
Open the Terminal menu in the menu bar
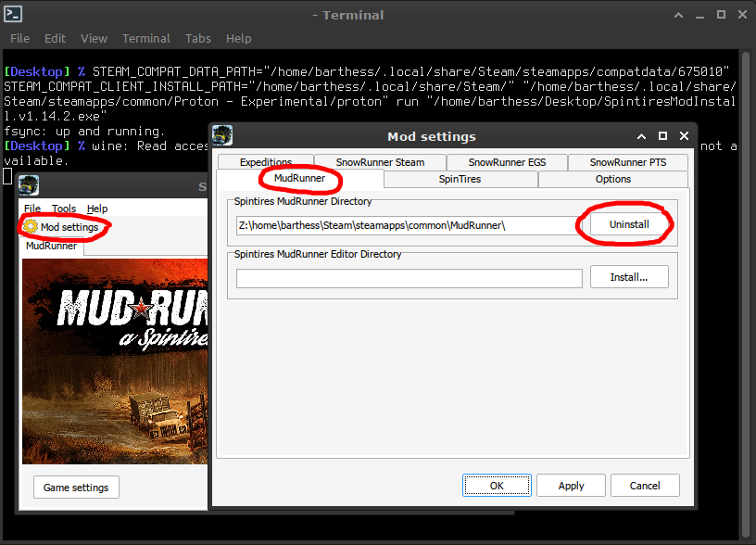[146, 39]
